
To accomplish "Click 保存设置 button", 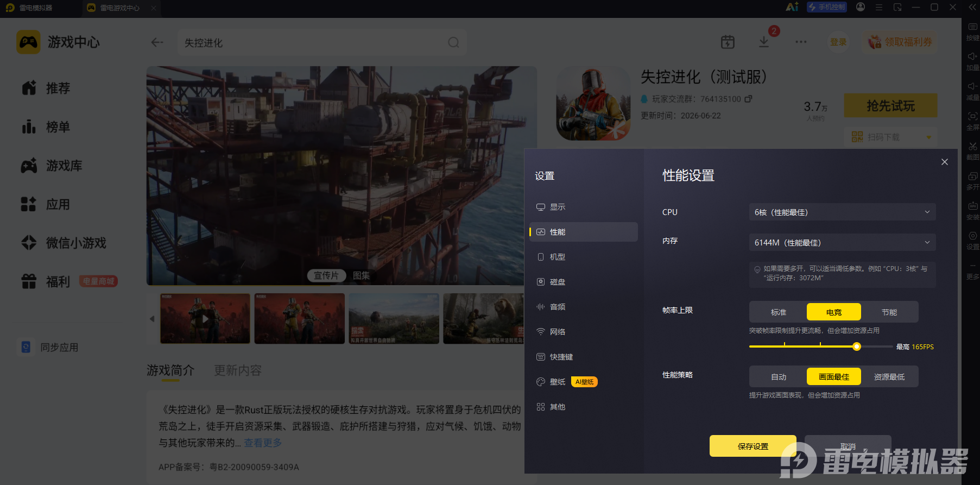I will pos(753,446).
